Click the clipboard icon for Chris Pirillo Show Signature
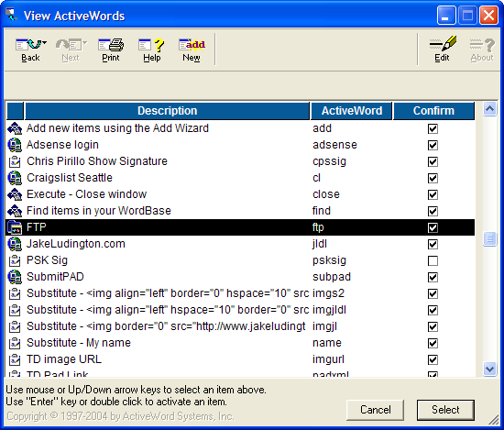The width and height of the screenshot is (504, 430). pos(15,161)
